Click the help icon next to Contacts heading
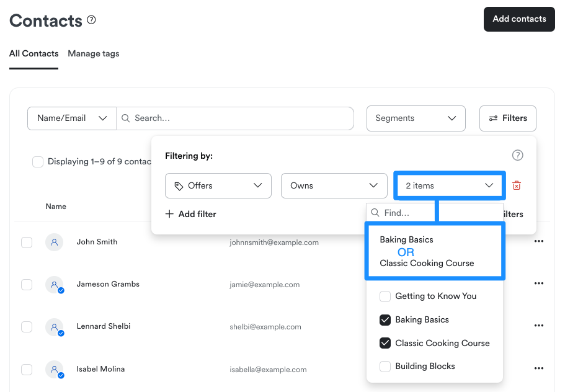Screen dimensions: 565x392 point(92,20)
